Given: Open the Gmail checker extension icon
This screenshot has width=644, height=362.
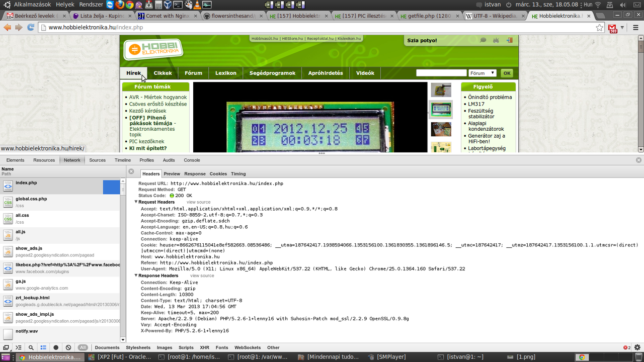Looking at the screenshot, I should (x=612, y=28).
